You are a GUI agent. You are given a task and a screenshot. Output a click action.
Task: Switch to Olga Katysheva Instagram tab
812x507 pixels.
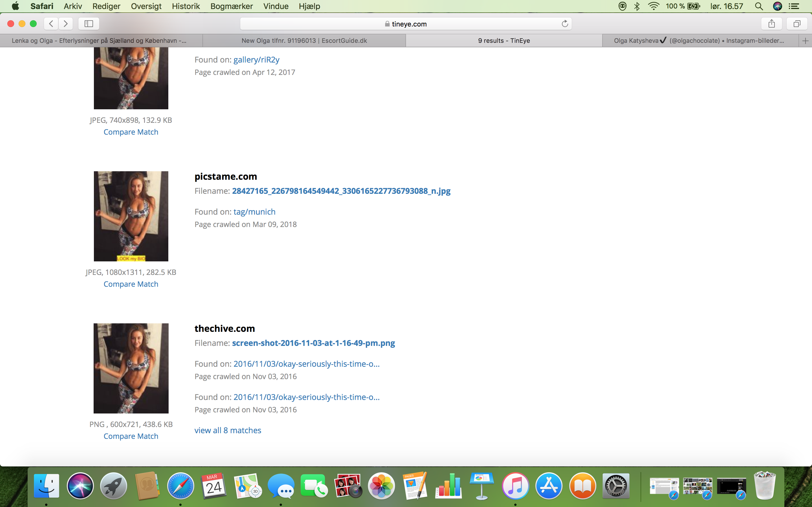(x=699, y=41)
